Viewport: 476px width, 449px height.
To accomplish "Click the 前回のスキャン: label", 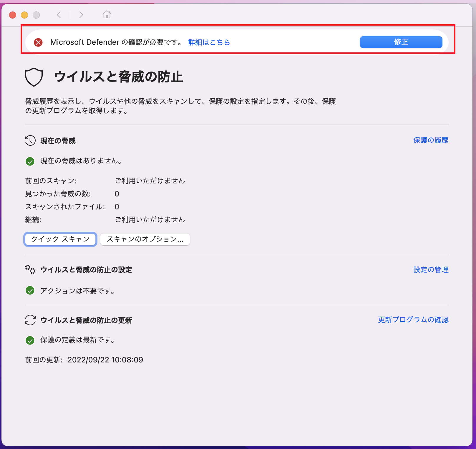I will click(51, 181).
